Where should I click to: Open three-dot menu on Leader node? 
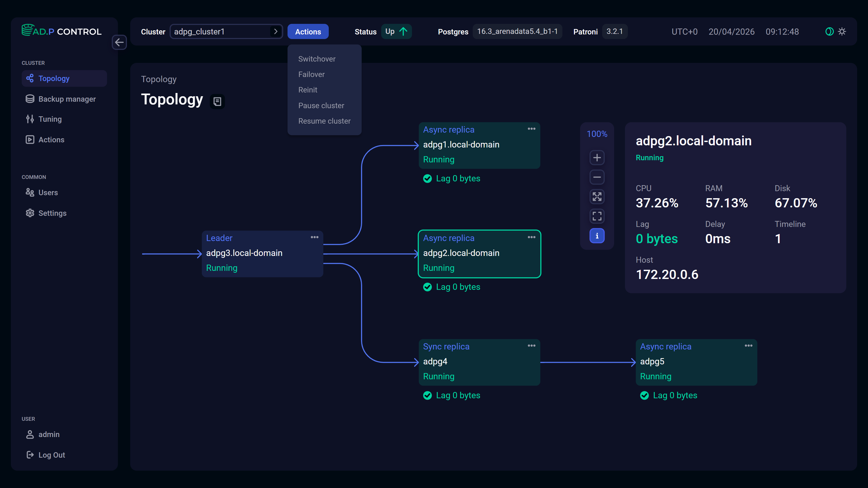pyautogui.click(x=314, y=237)
